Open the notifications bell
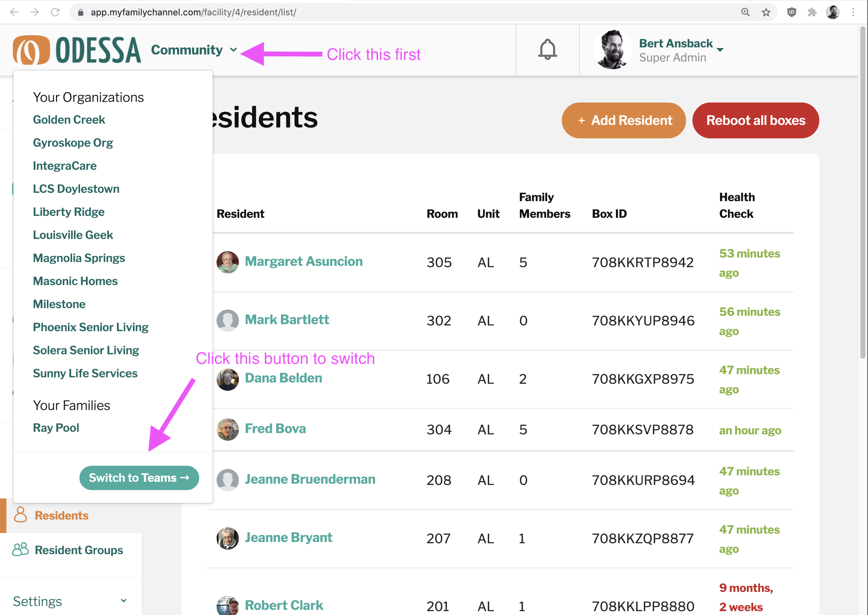The width and height of the screenshot is (868, 615). click(548, 49)
